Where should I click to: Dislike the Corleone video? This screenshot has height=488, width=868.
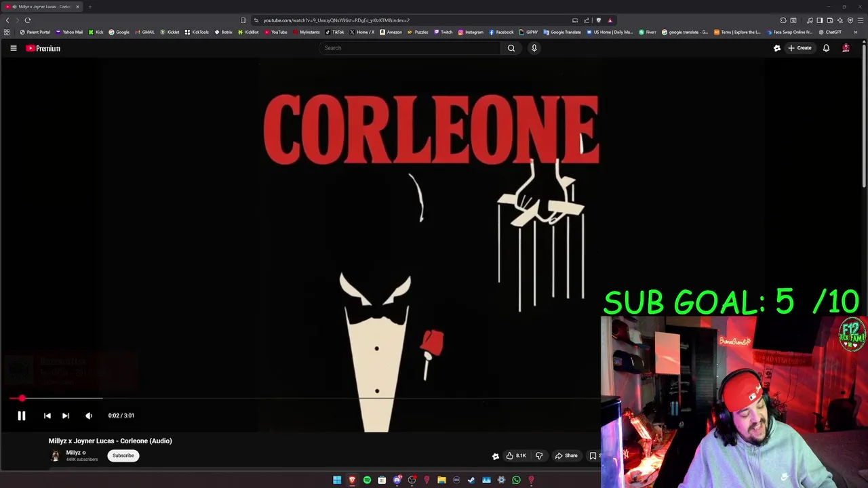pyautogui.click(x=539, y=455)
